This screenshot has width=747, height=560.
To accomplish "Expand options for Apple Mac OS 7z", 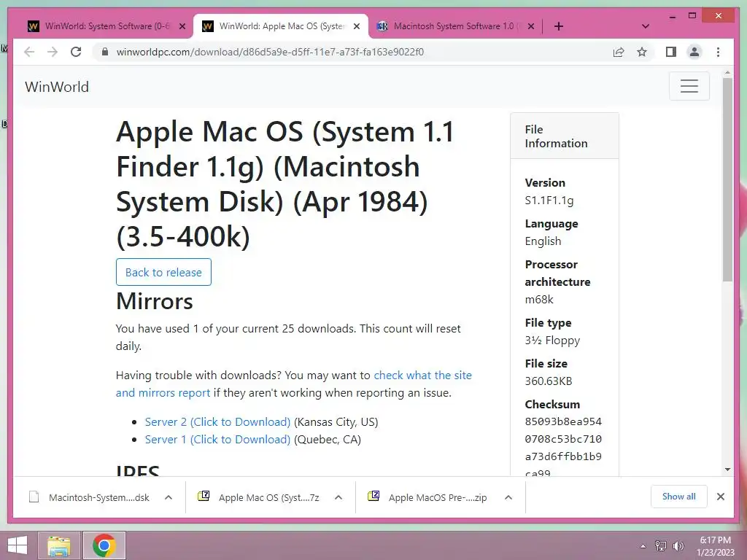I will 338,497.
